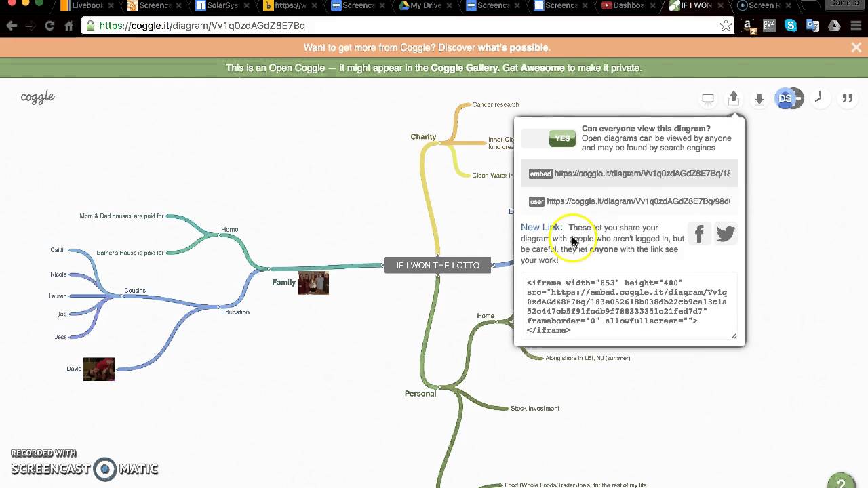868x488 pixels.
Task: Click the browser address bar URL
Action: pyautogui.click(x=202, y=26)
